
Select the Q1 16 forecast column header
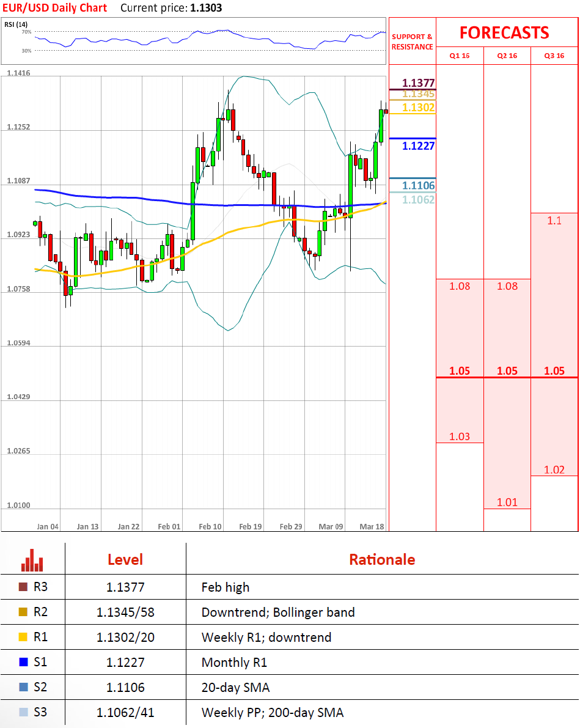tap(460, 56)
